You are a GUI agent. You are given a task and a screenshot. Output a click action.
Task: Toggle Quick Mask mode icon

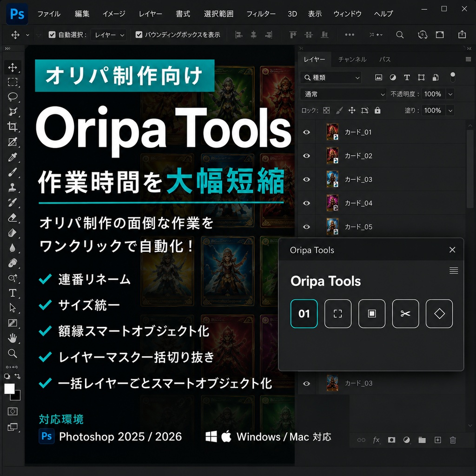tap(13, 411)
